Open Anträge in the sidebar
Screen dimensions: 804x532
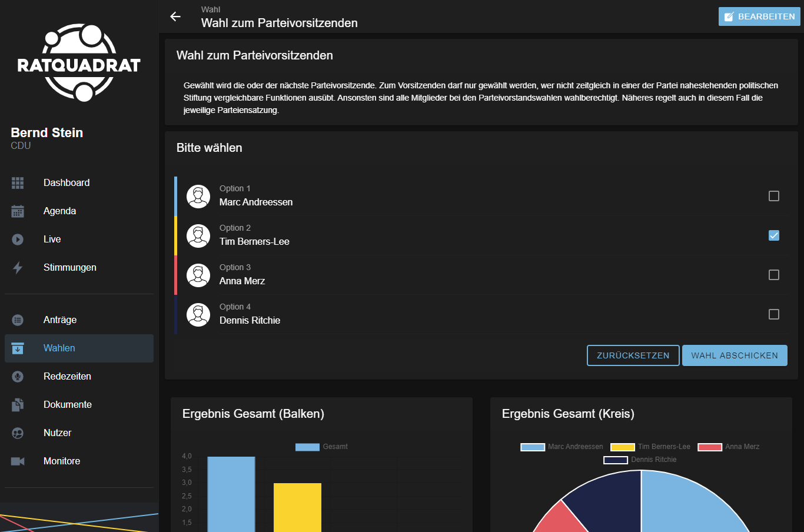79,320
